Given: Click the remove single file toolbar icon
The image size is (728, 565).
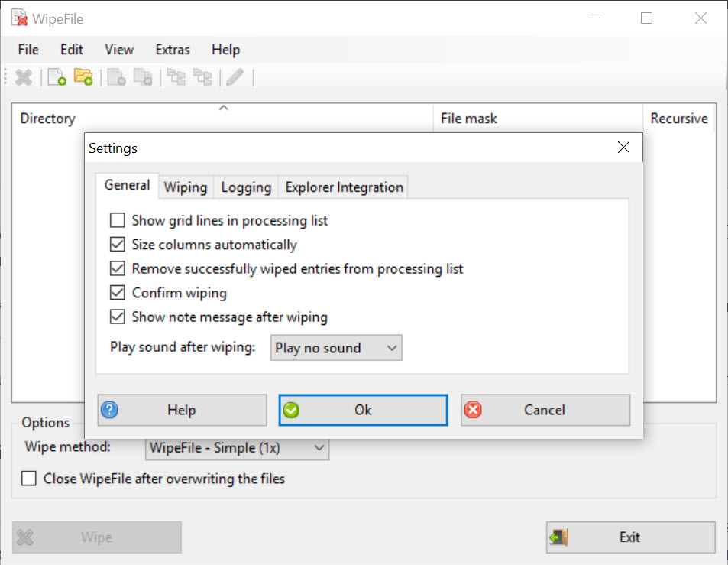Looking at the screenshot, I should tap(116, 77).
